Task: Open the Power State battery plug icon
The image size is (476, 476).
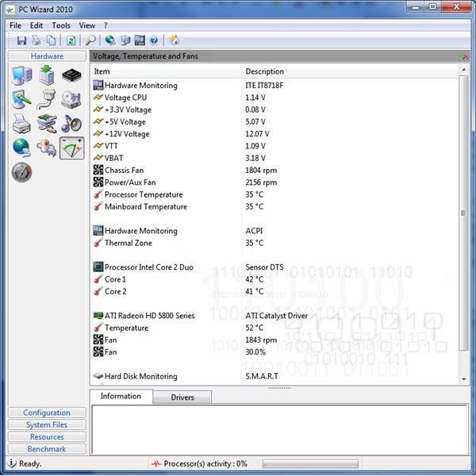Action: click(x=47, y=148)
